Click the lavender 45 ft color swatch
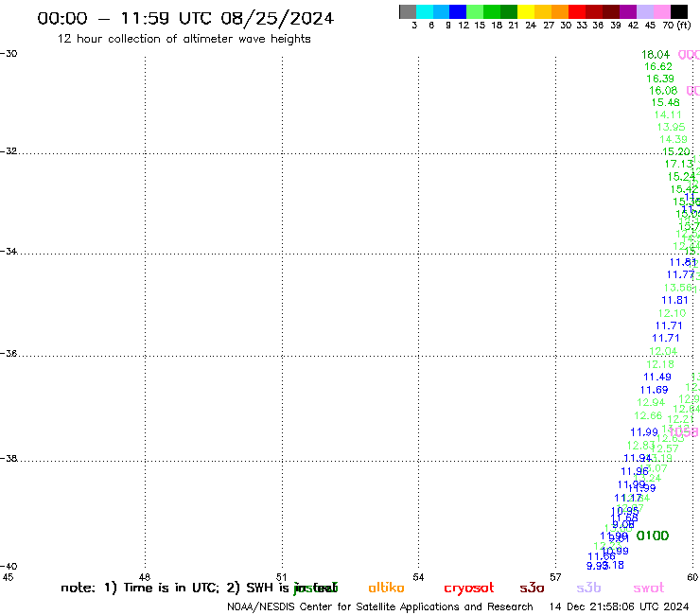The image size is (700, 615). point(645,12)
